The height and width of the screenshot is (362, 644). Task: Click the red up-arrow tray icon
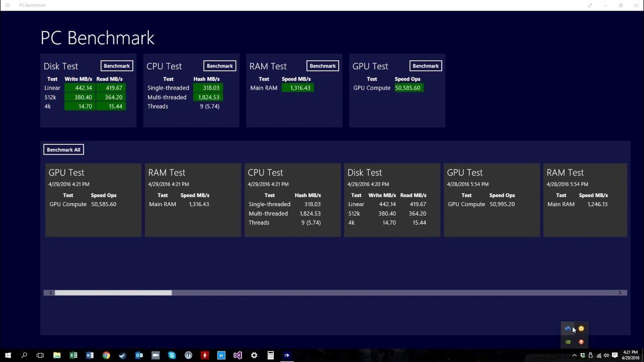(x=581, y=342)
